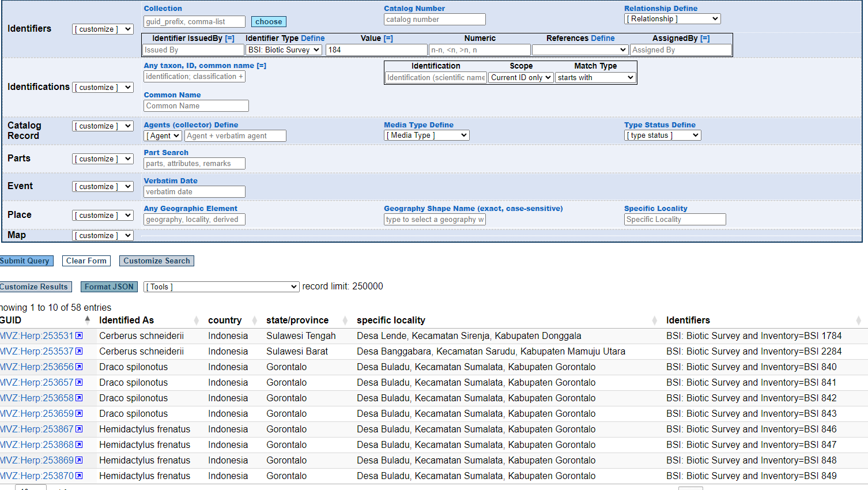Open the MVZ:Herp:253537 record link
868x490 pixels.
36,351
